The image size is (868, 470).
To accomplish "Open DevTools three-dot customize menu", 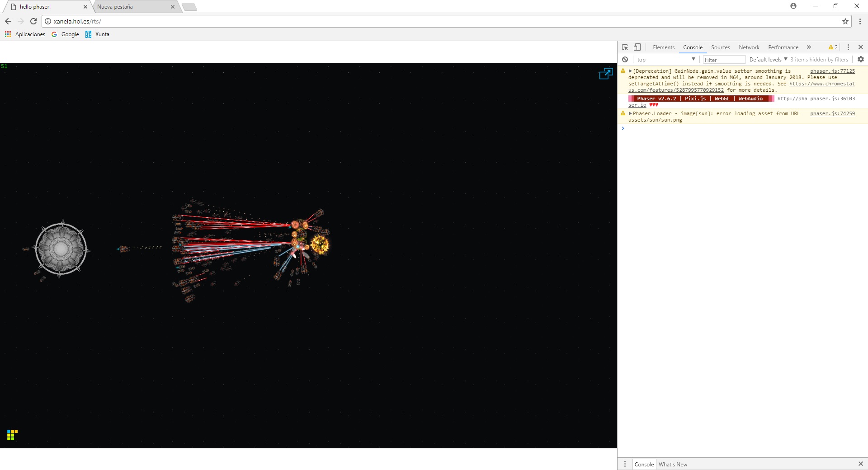I will pyautogui.click(x=848, y=47).
